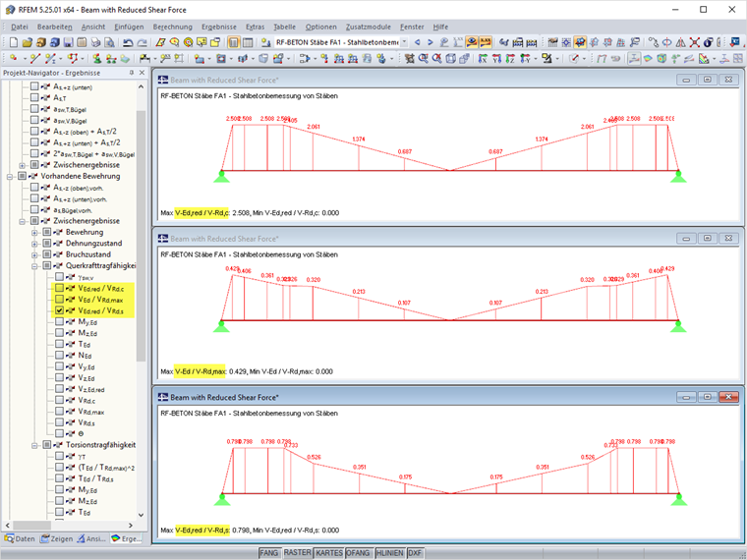The width and height of the screenshot is (747, 560).
Task: Click the Save icon in the toolbar
Action: click(68, 43)
